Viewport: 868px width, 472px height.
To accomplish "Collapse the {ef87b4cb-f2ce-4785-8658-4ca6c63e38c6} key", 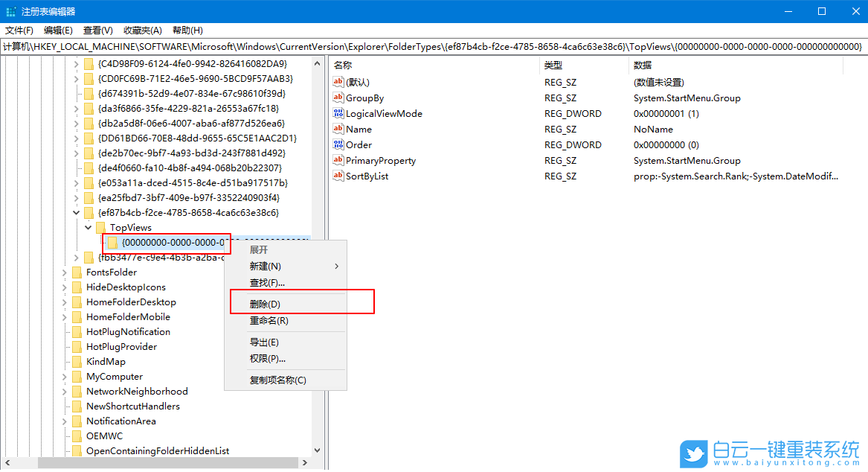I will coord(76,212).
